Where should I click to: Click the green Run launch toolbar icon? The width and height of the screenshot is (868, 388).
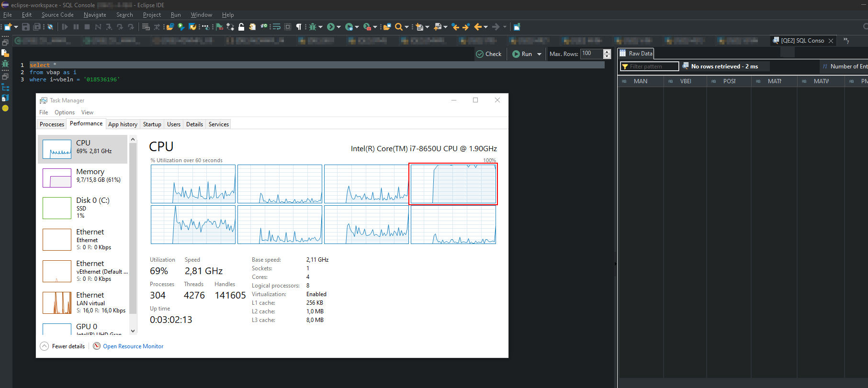click(330, 27)
